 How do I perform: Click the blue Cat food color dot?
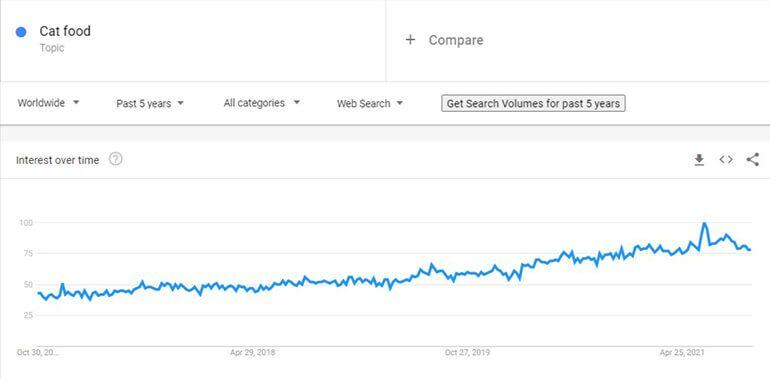[21, 32]
